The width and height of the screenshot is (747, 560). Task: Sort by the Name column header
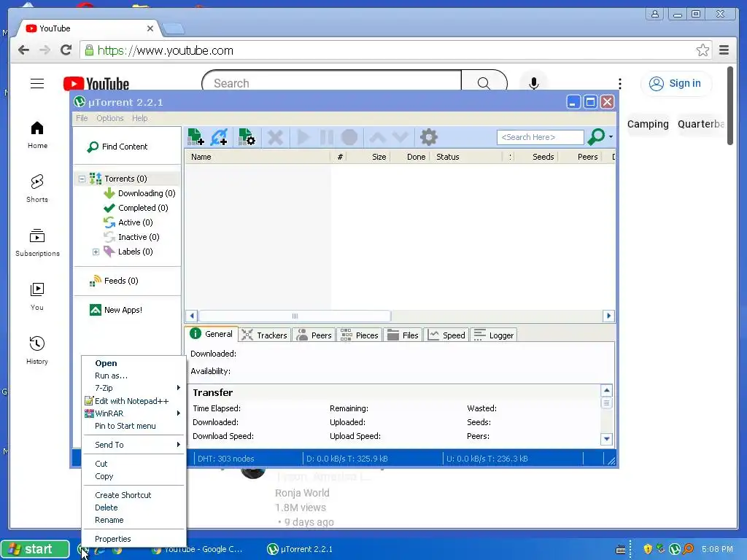(258, 157)
